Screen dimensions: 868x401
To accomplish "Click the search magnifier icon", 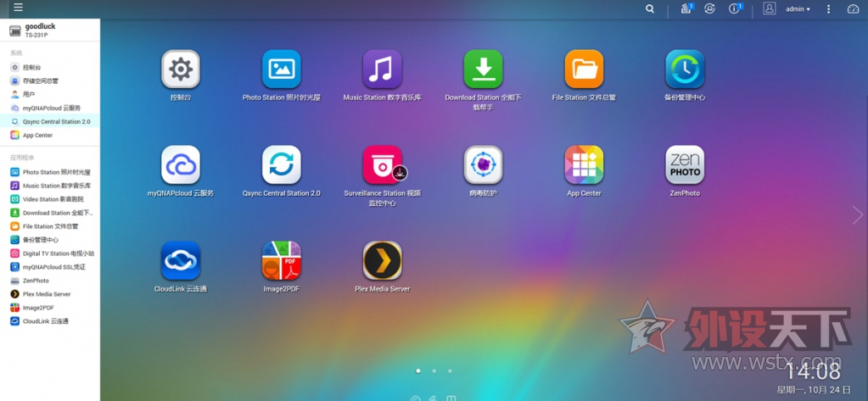I will click(x=650, y=8).
